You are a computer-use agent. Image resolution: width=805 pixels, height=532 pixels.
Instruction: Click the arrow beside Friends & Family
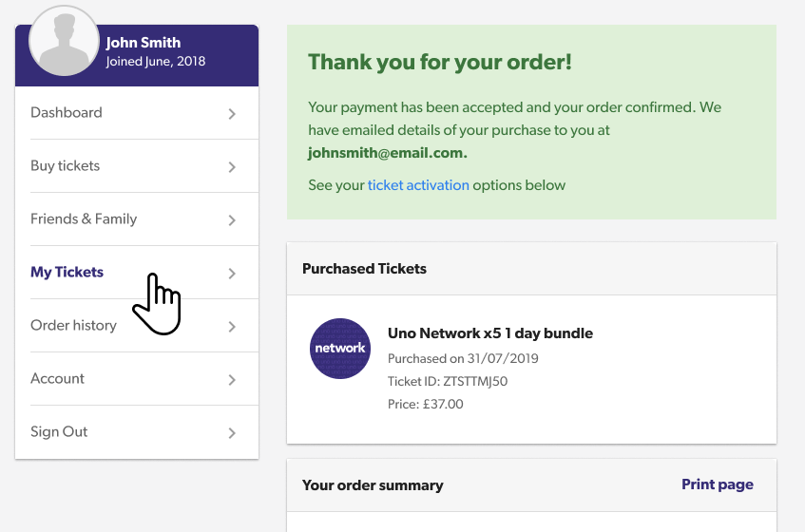tap(232, 220)
